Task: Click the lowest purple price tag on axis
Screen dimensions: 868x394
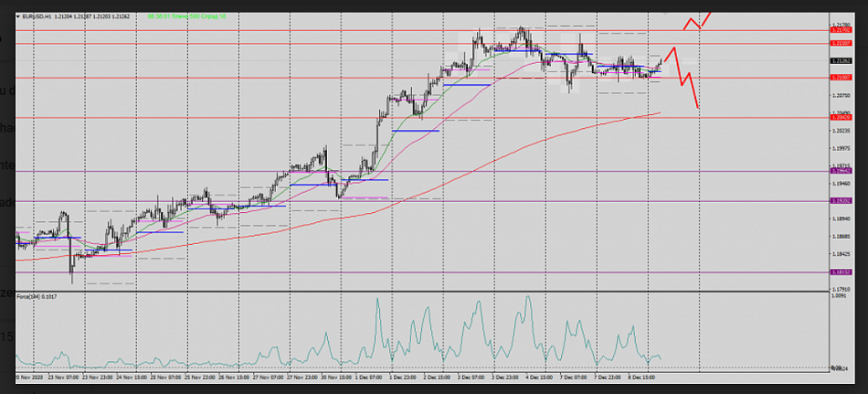Action: coord(841,272)
